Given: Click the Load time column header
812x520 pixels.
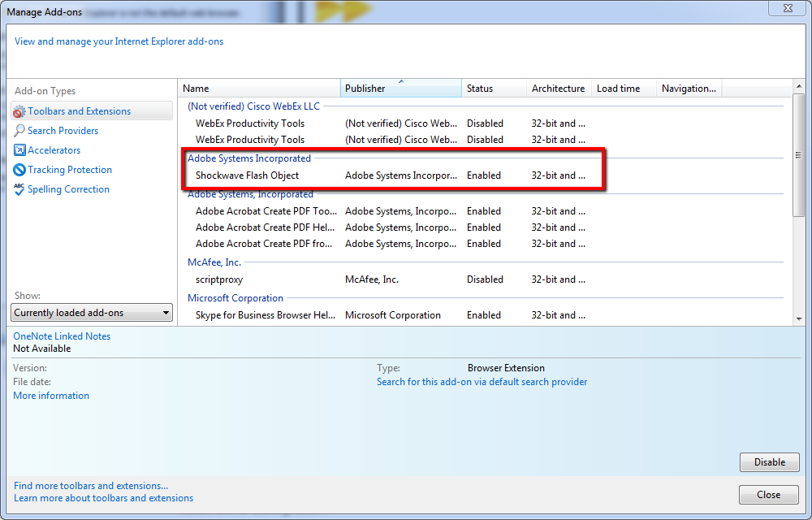Looking at the screenshot, I should point(624,89).
